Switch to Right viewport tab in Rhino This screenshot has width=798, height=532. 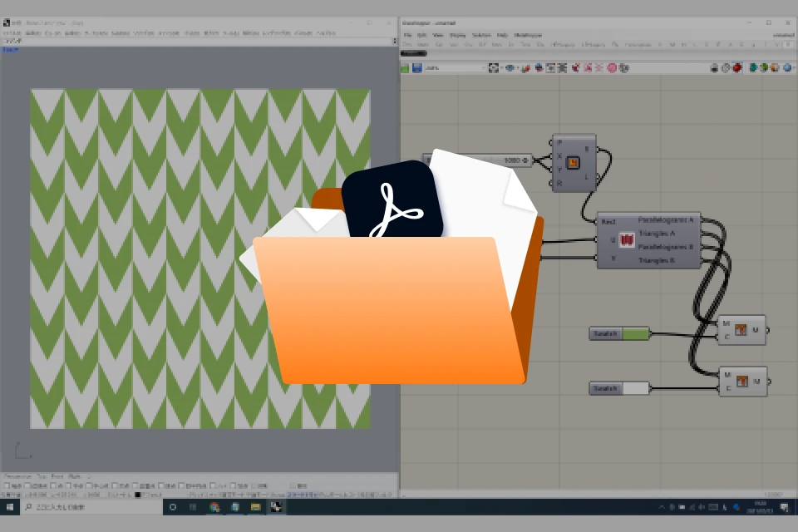(74, 477)
